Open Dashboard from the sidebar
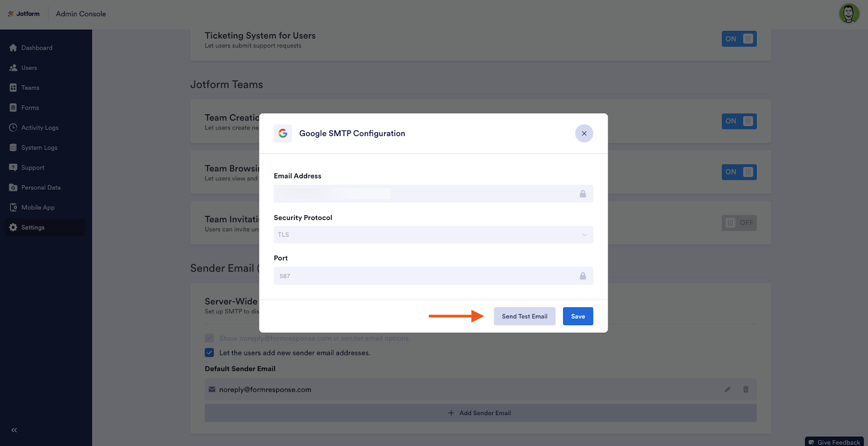Image resolution: width=868 pixels, height=446 pixels. [37, 48]
